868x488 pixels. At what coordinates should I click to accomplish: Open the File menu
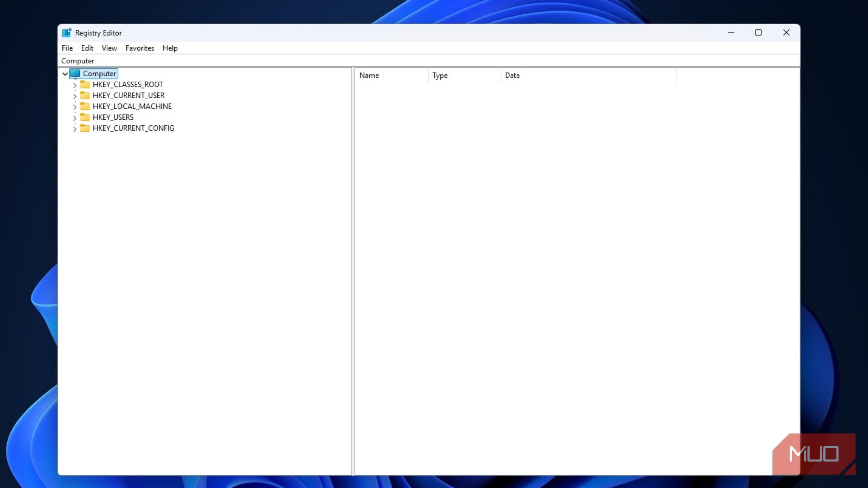[67, 48]
